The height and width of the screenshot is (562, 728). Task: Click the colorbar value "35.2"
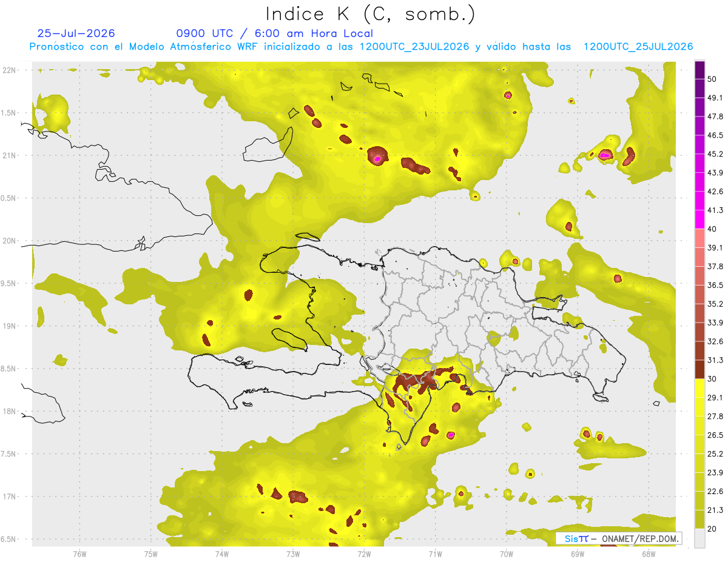pyautogui.click(x=715, y=304)
